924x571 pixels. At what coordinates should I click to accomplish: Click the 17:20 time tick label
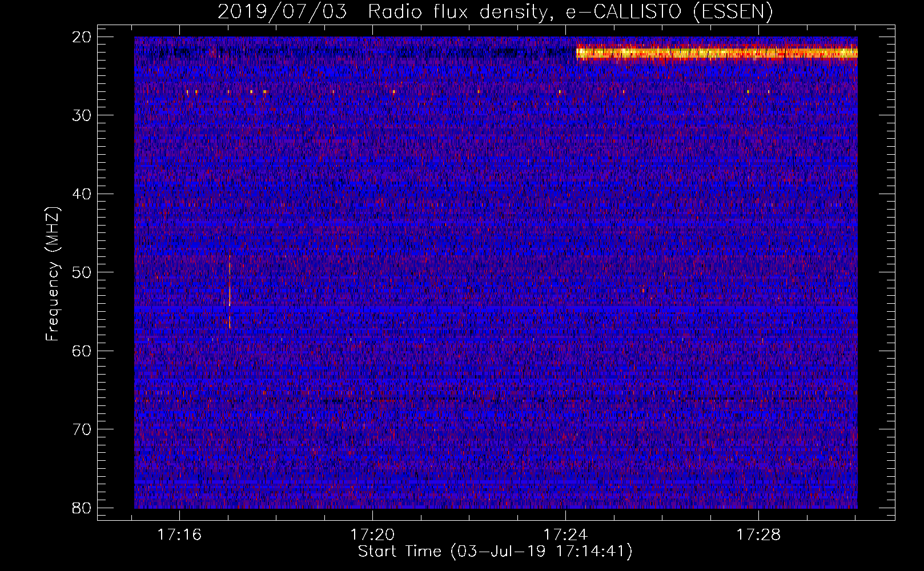[x=372, y=535]
